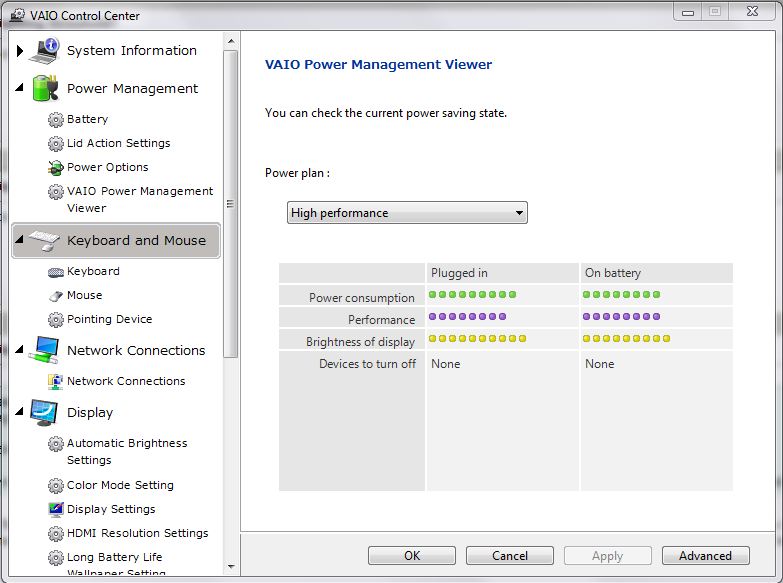Open Power Options from sidebar

[107, 167]
